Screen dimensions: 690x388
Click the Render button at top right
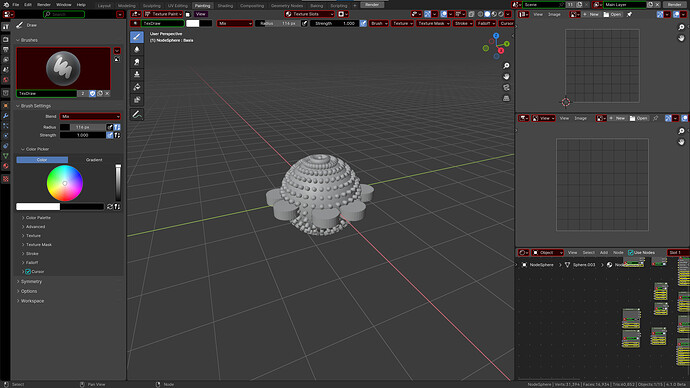(x=674, y=5)
